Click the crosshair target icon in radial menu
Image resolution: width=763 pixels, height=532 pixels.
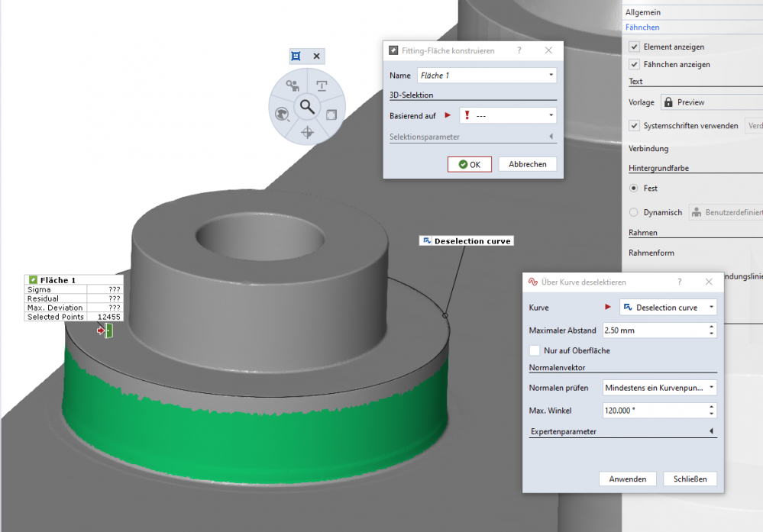point(307,132)
